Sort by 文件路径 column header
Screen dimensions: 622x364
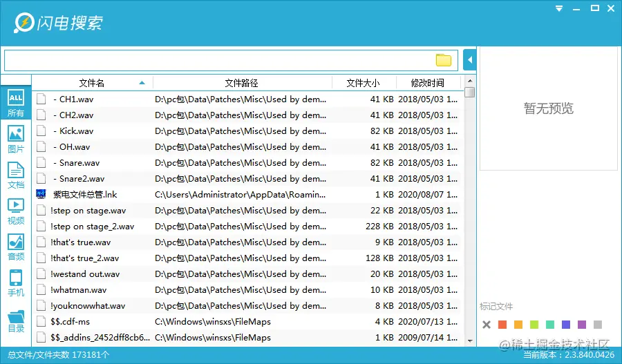[242, 83]
